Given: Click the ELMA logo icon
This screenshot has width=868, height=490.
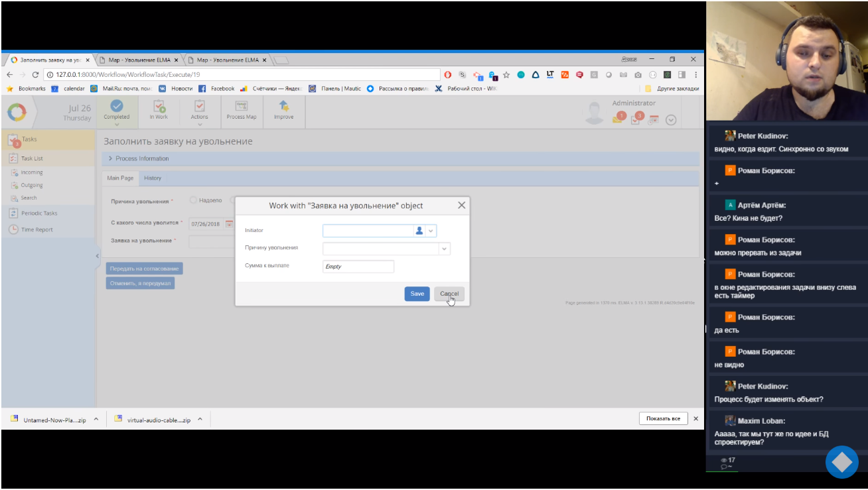Looking at the screenshot, I should [17, 112].
